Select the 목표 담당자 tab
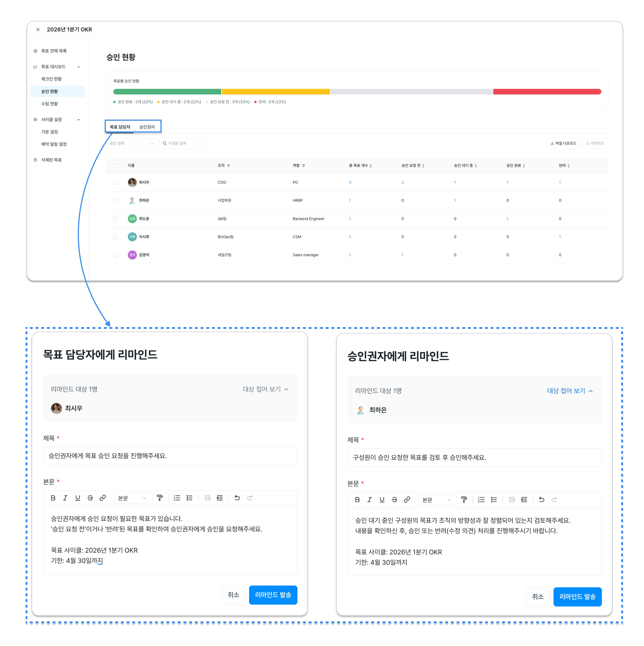 [120, 127]
